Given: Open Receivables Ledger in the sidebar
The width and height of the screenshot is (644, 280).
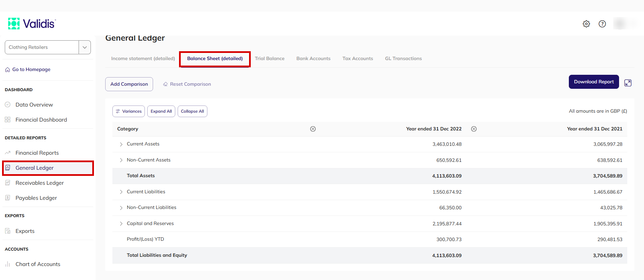Looking at the screenshot, I should pos(40,183).
